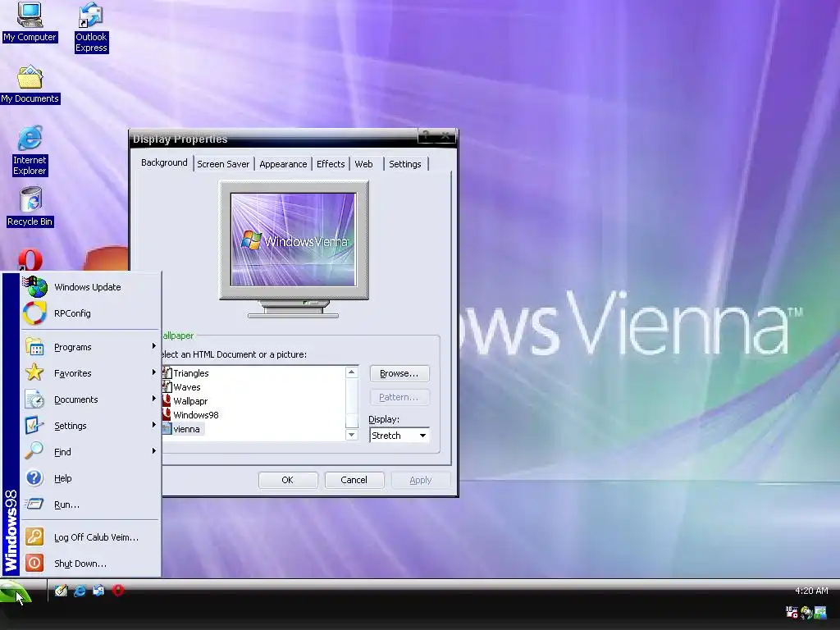Switch to the Settings tab in Display Properties
840x630 pixels.
(405, 164)
